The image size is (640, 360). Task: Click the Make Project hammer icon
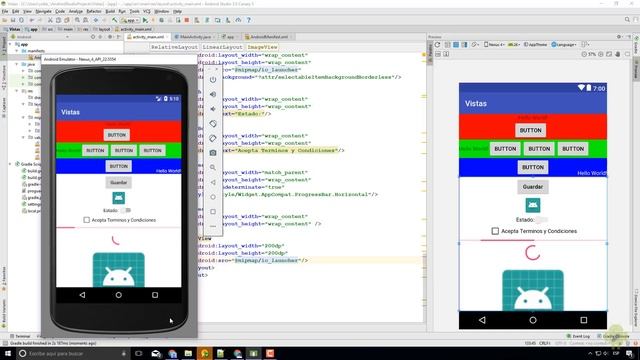[114, 20]
